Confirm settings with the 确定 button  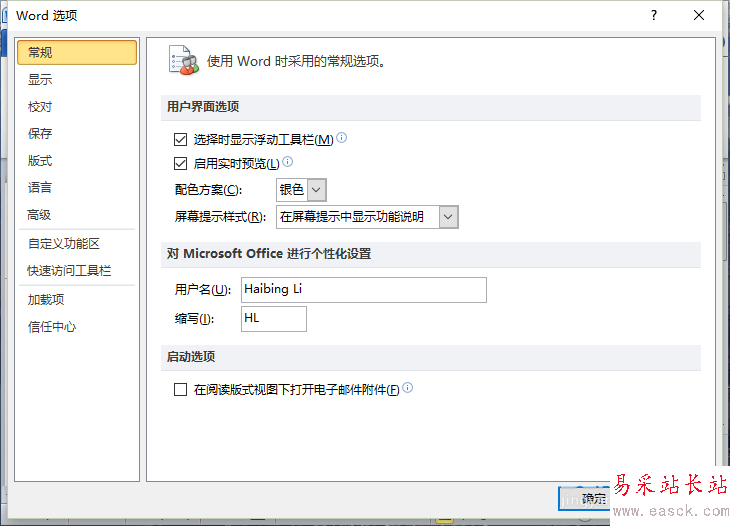[x=584, y=499]
